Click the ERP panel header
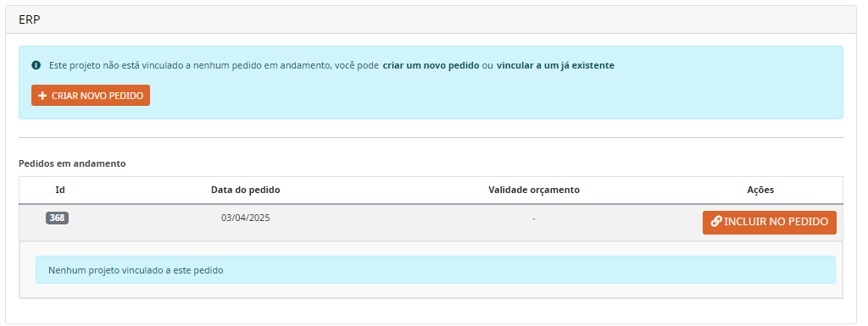 (431, 19)
